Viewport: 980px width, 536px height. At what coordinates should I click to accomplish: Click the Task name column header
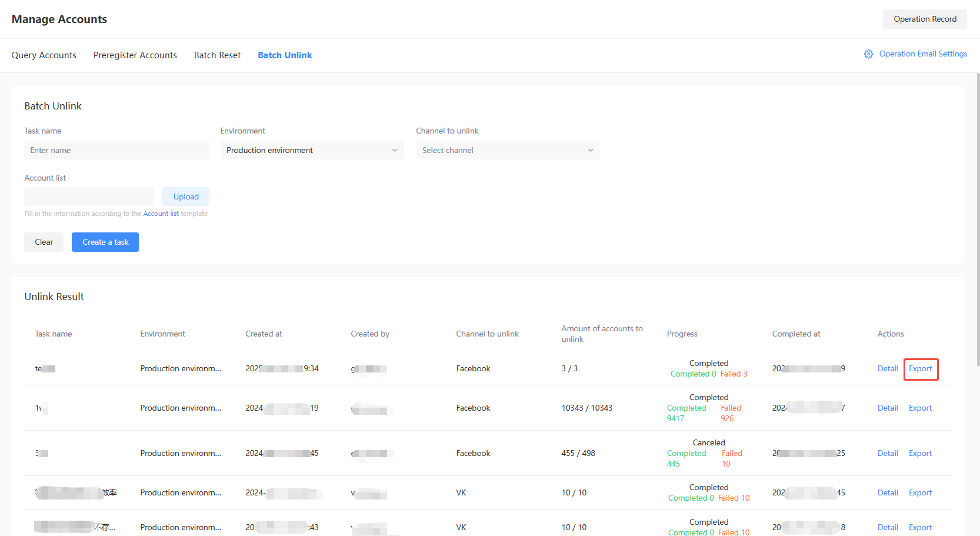pyautogui.click(x=54, y=334)
